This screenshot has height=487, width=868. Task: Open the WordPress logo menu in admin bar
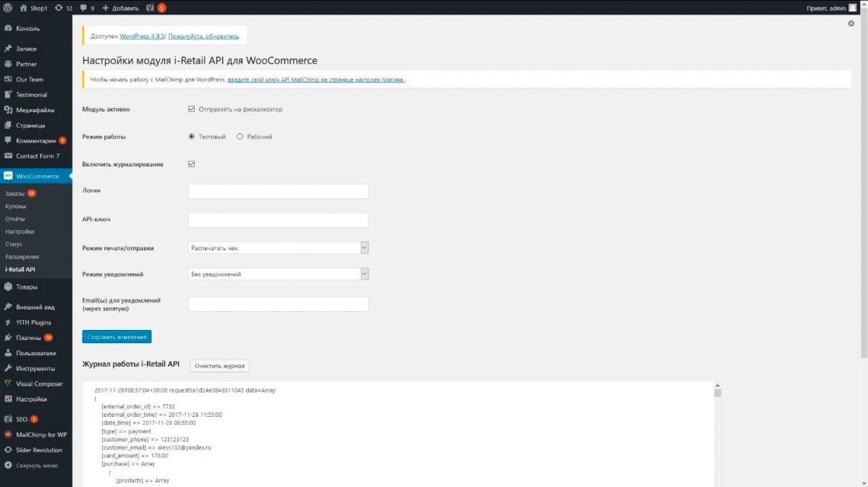click(7, 8)
